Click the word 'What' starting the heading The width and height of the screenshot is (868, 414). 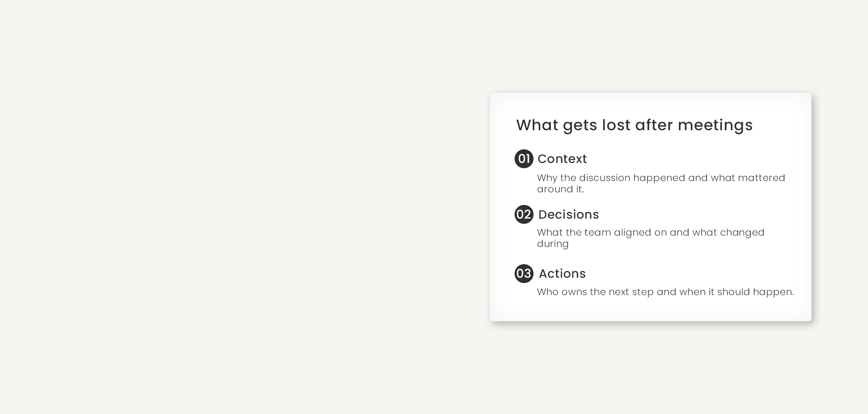(x=537, y=125)
